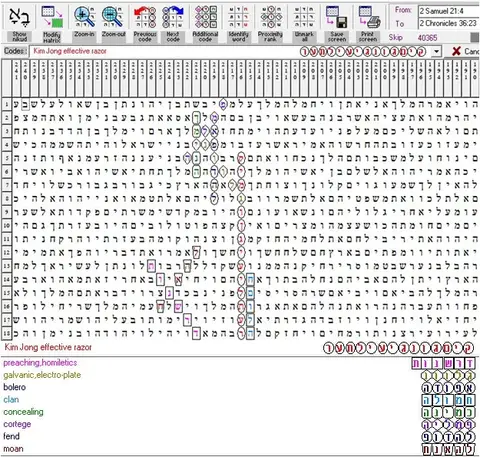Open the Codes dropdown arrow

tap(436, 52)
